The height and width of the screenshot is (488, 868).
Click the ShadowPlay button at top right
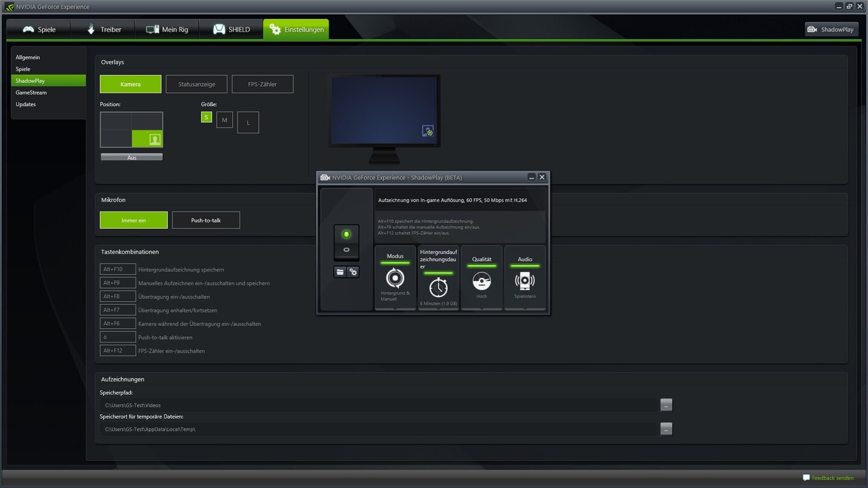tap(831, 30)
